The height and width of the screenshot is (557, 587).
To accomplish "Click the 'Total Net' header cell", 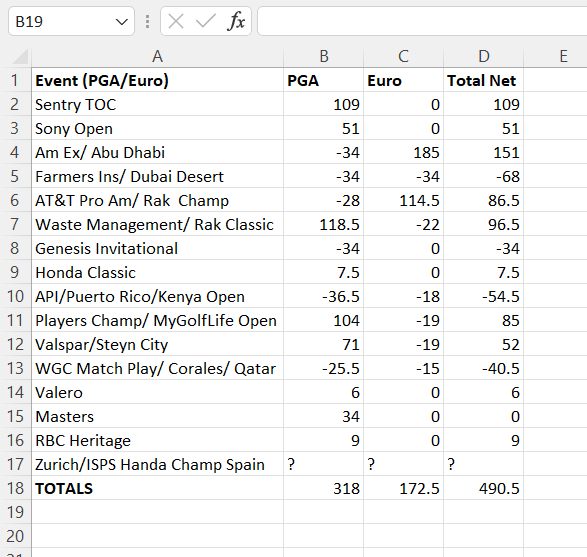I will [x=484, y=80].
